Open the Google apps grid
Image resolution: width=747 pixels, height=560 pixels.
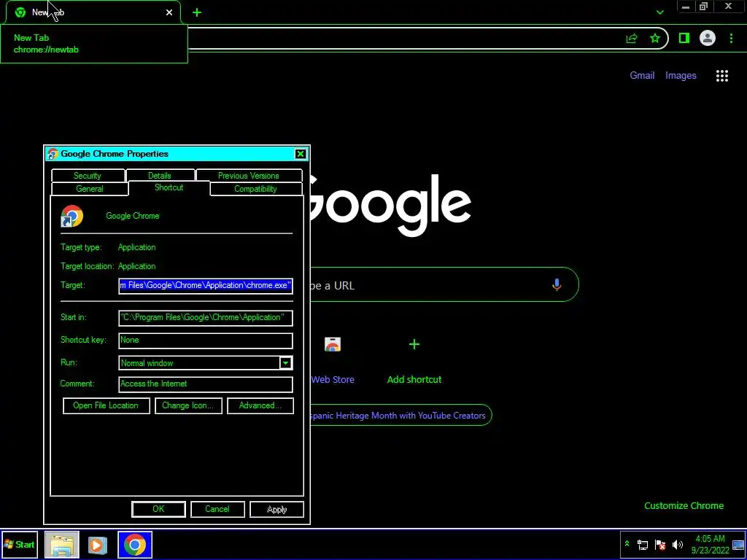(x=722, y=76)
